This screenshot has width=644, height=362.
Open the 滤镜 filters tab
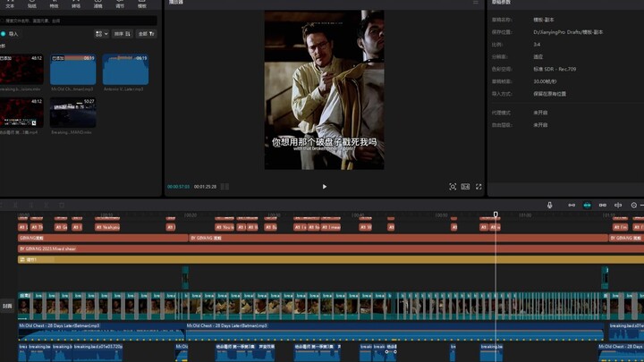pyautogui.click(x=97, y=4)
